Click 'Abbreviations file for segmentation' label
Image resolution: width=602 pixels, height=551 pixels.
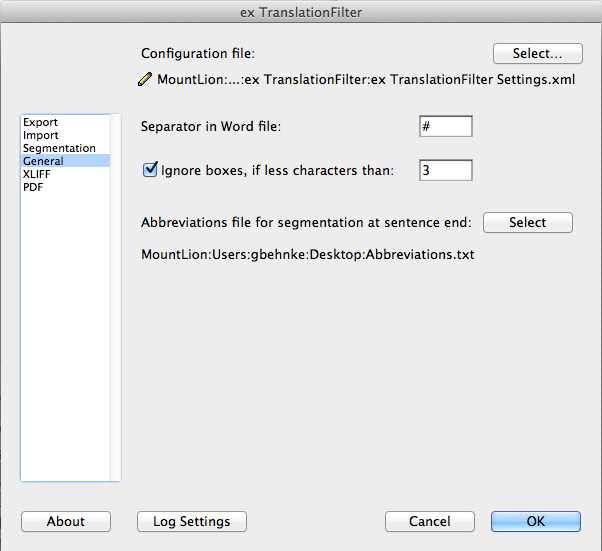click(x=306, y=222)
